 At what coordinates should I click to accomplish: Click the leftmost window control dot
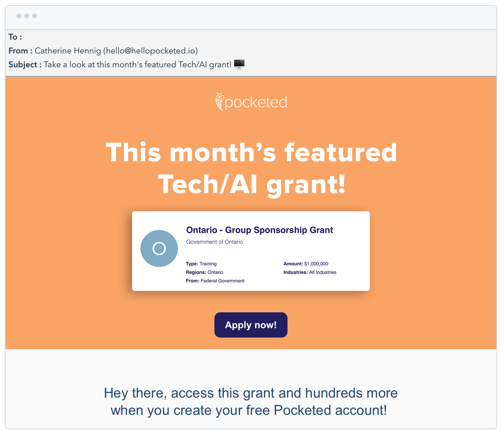tap(19, 16)
